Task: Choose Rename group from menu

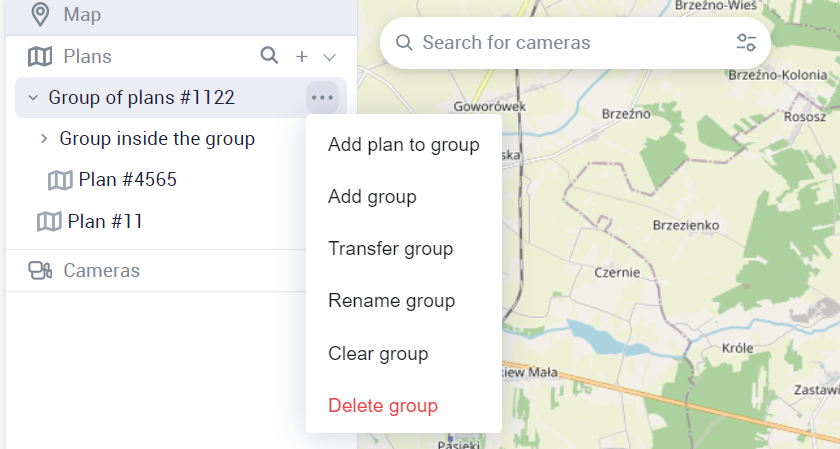Action: [391, 301]
